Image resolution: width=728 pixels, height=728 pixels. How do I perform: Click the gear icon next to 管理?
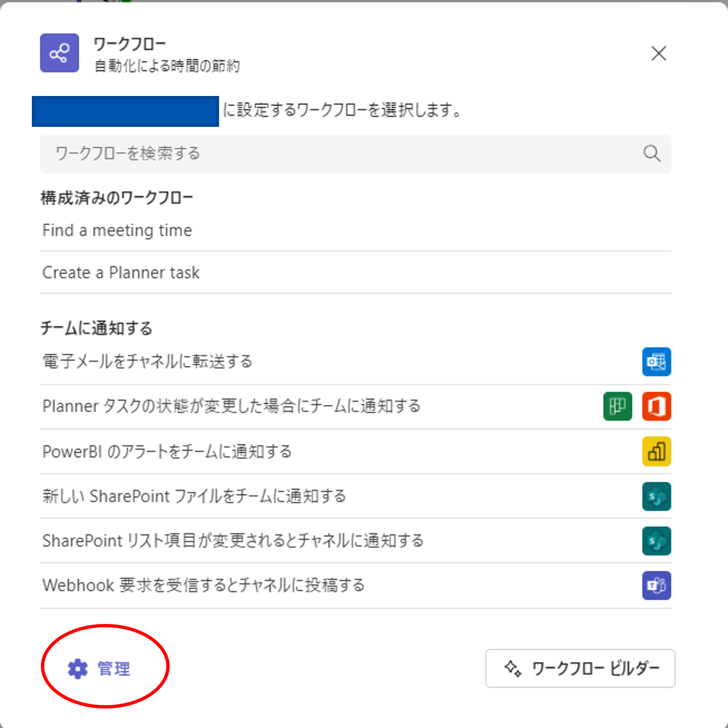click(x=77, y=668)
